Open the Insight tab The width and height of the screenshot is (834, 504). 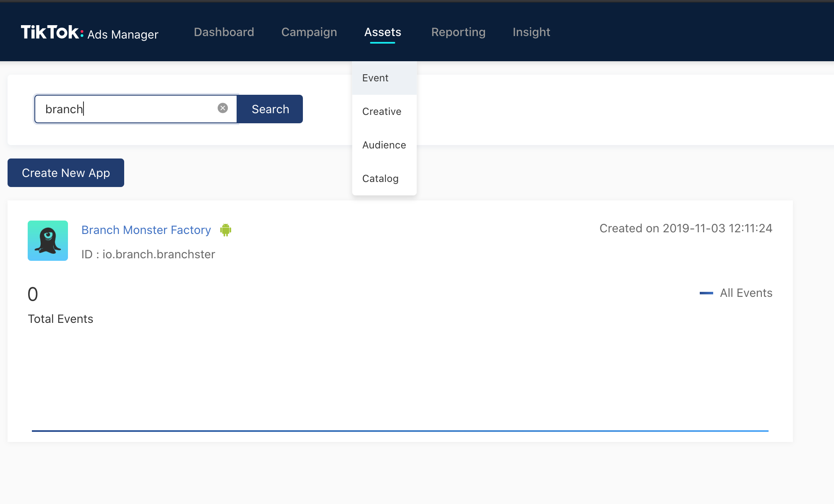click(531, 32)
